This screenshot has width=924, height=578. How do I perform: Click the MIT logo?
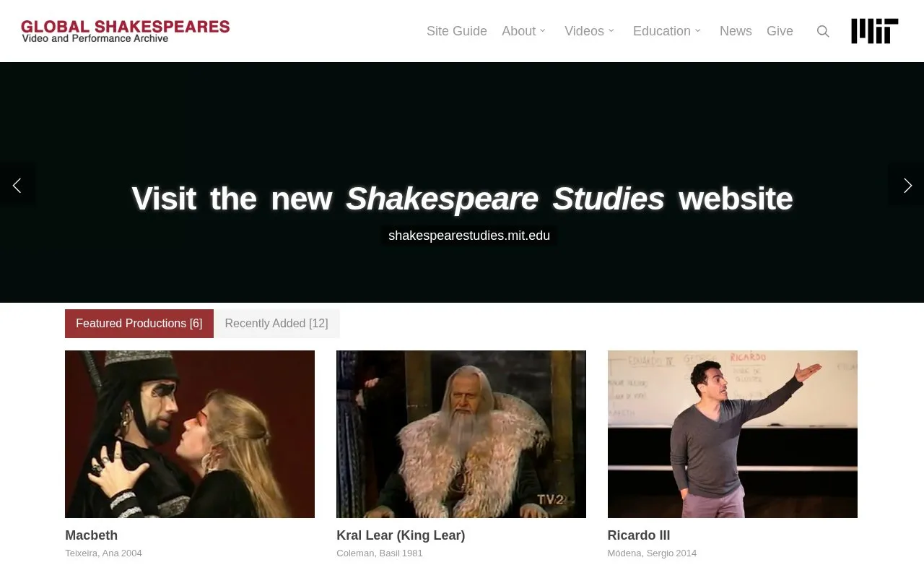pos(875,31)
